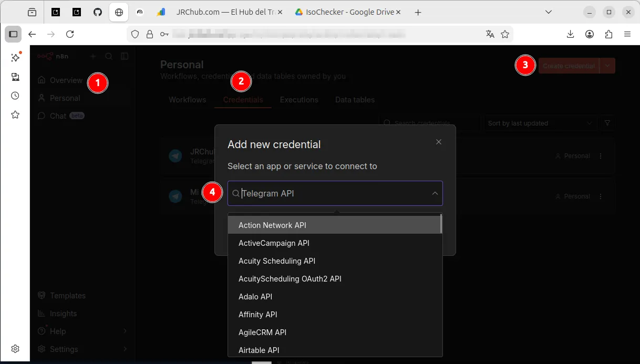Viewport: 640px width, 364px height.
Task: Open the tracking protection shield icon
Action: (x=135, y=34)
